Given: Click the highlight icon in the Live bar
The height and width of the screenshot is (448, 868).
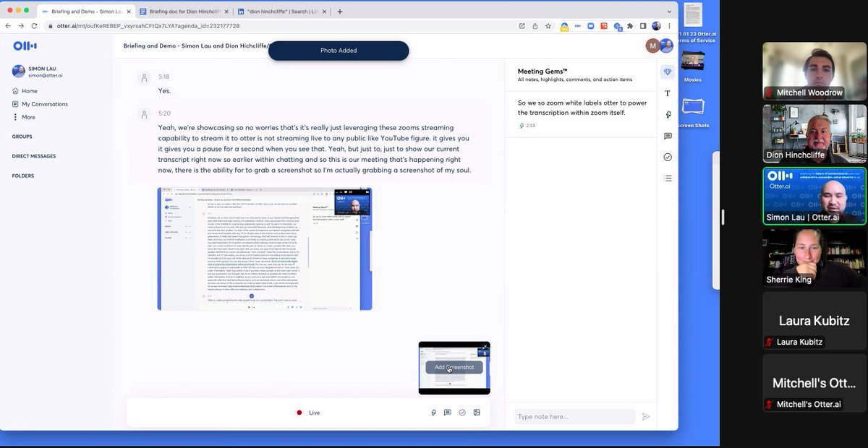Looking at the screenshot, I should point(433,413).
